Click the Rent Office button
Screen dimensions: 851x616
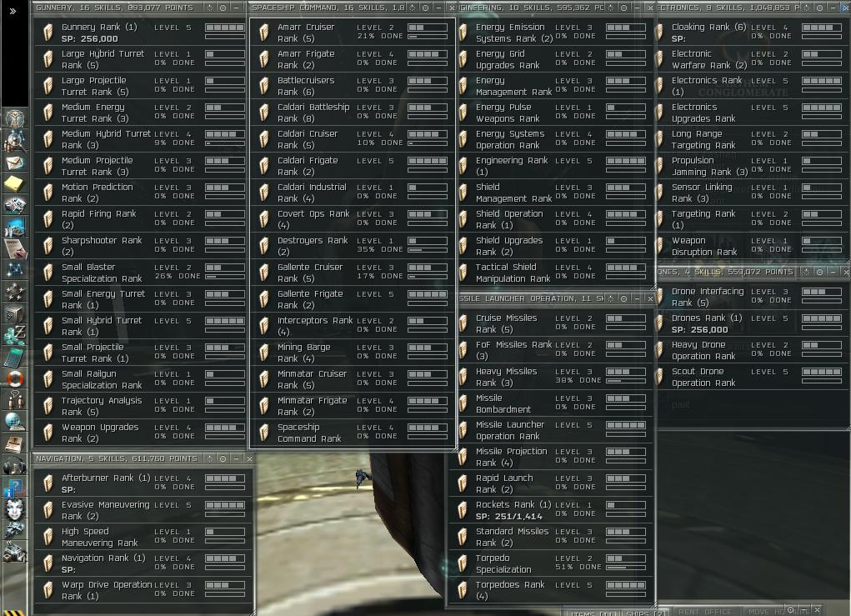pos(705,612)
